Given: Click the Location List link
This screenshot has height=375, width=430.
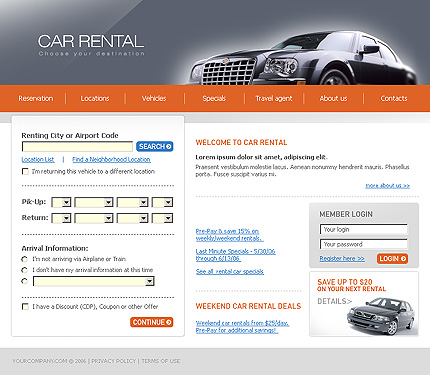Looking at the screenshot, I should pos(38,159).
